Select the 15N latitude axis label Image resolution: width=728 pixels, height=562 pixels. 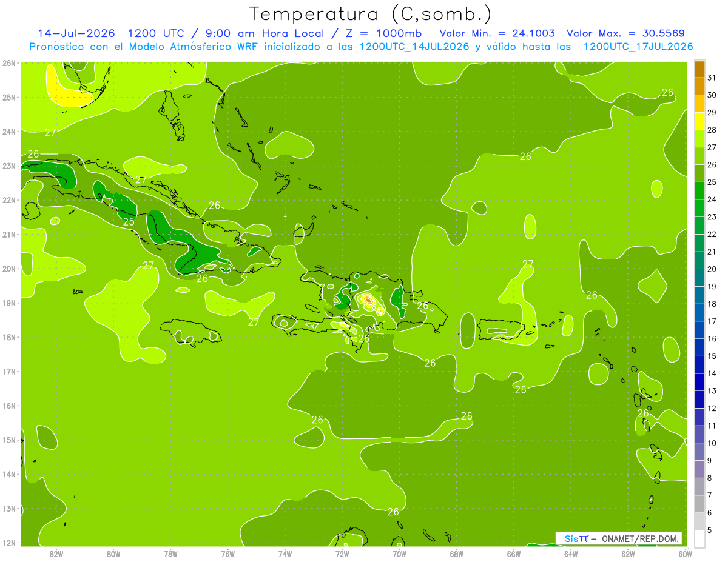9,440
